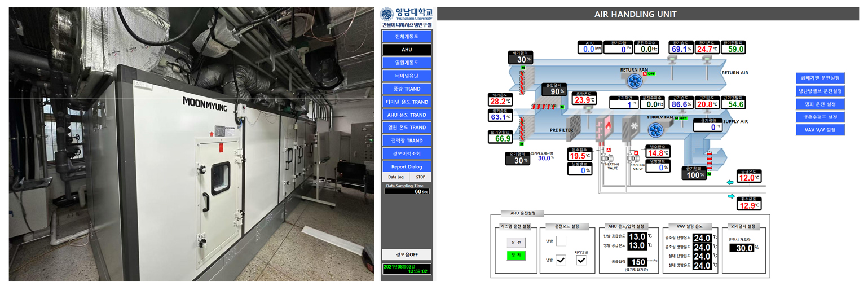Click the 운전시 개도량 30.0 field

point(742,248)
